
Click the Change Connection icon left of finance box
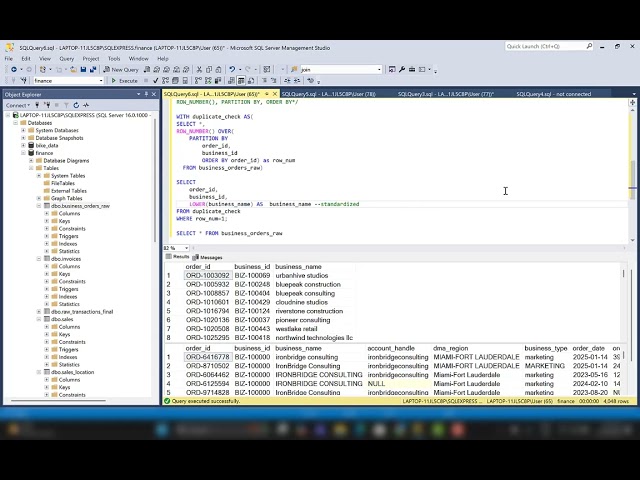click(x=24, y=81)
